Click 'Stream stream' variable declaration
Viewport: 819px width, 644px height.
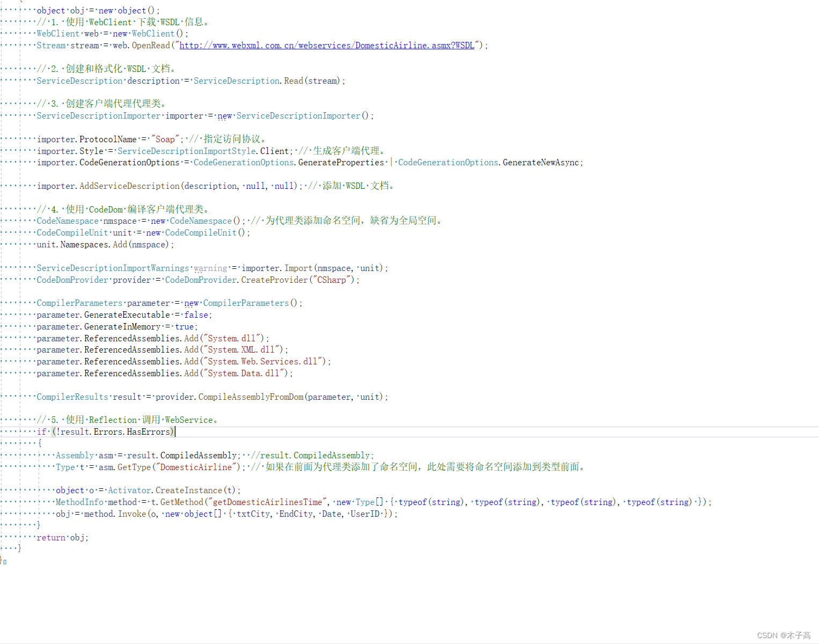68,46
